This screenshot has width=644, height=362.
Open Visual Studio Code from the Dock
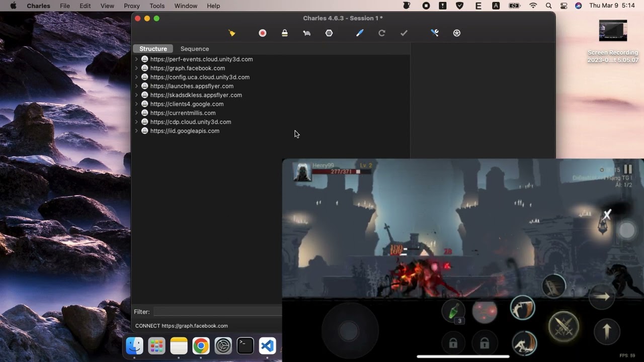pyautogui.click(x=267, y=346)
